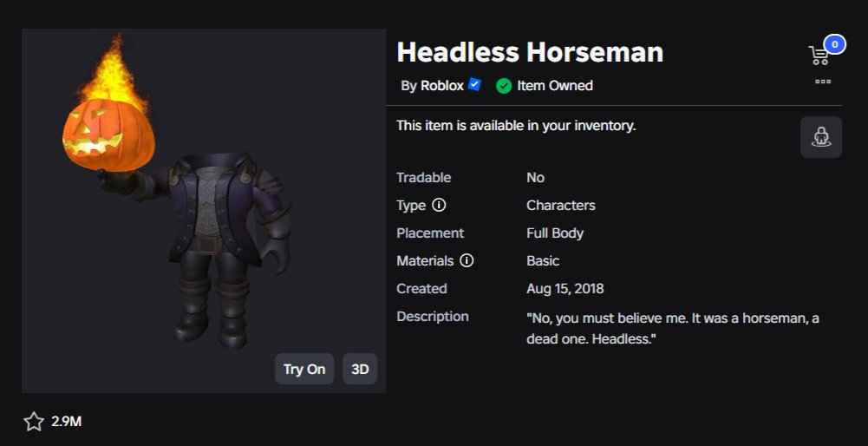Click the flaming pumpkin head in preview
Viewport: 868px width, 446px height.
tap(108, 111)
